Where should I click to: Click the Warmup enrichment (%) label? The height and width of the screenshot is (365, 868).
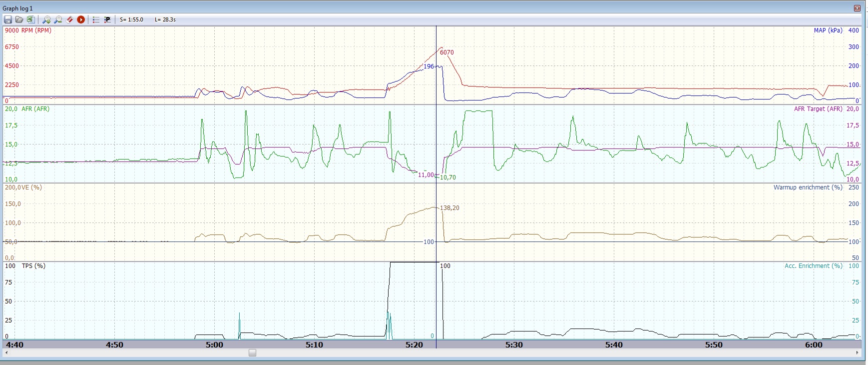click(808, 187)
